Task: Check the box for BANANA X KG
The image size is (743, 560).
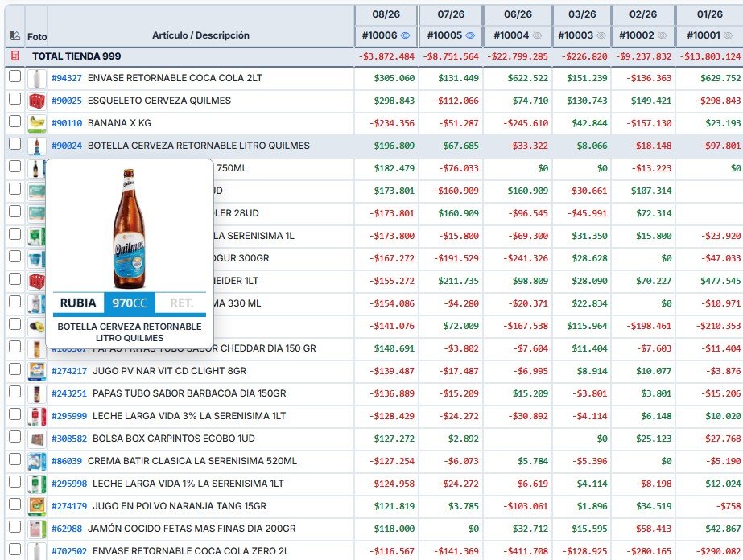Action: pos(14,121)
